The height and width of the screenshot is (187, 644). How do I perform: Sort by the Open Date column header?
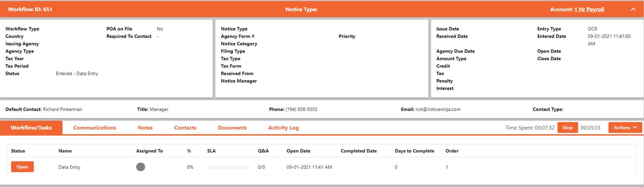point(298,151)
